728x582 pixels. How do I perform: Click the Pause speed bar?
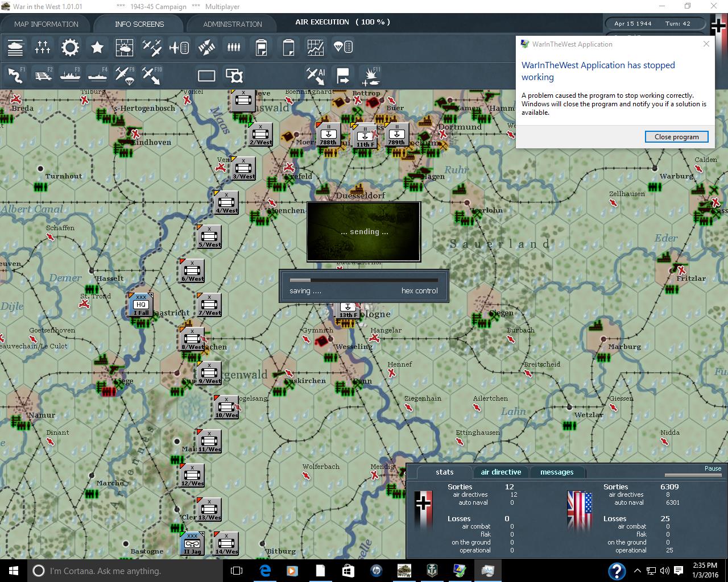pos(693,475)
